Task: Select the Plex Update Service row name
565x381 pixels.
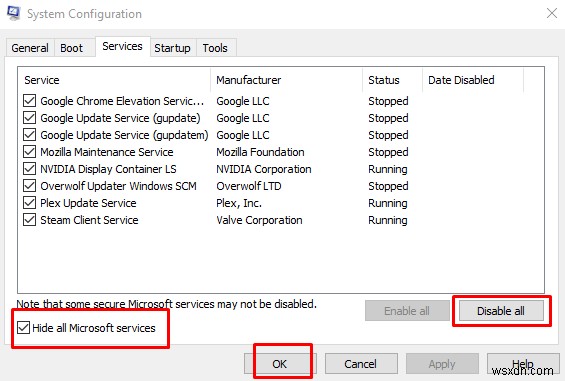Action: pos(88,203)
